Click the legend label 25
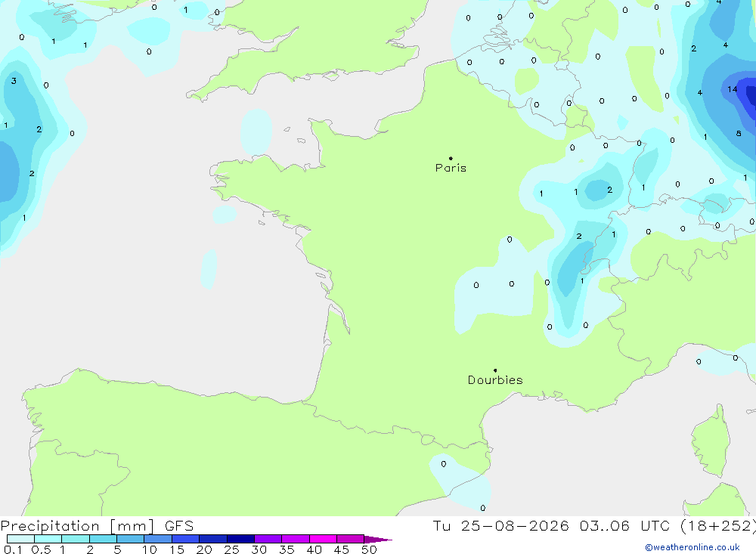This screenshot has height=554, width=756. (x=231, y=549)
